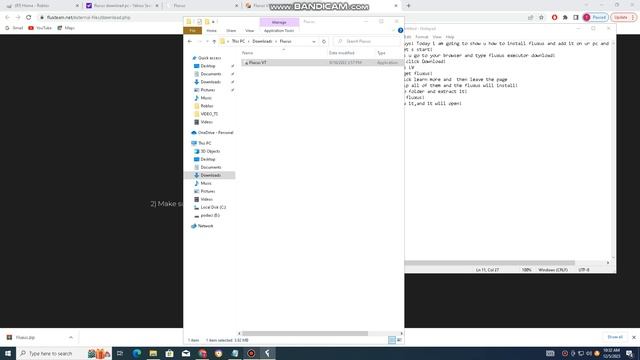Open browser Extensions puzzle icon

565,18
